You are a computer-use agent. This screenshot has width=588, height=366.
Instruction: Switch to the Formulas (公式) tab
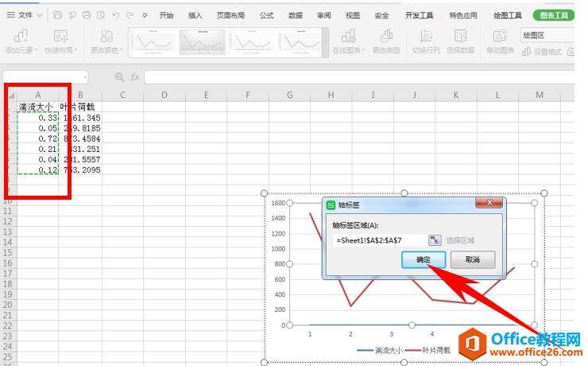[266, 15]
